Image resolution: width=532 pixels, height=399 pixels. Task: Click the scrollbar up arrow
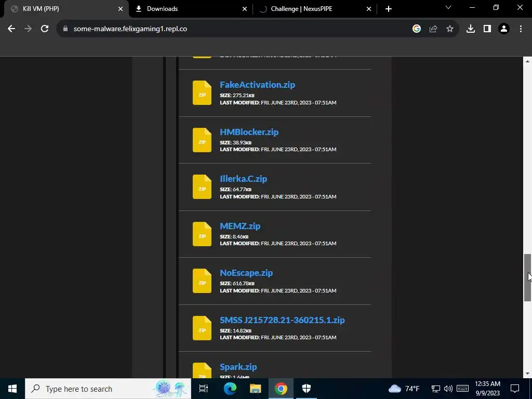click(x=527, y=61)
